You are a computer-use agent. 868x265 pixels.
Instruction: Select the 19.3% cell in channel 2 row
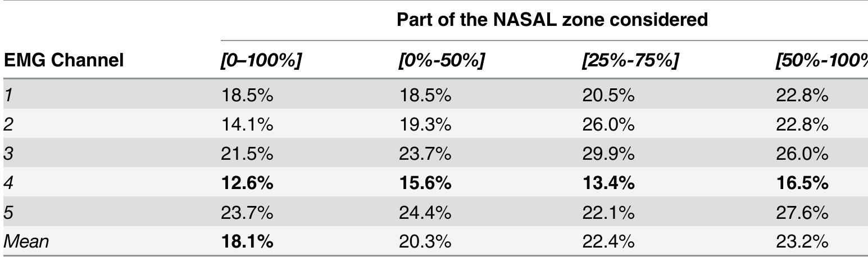coord(425,124)
